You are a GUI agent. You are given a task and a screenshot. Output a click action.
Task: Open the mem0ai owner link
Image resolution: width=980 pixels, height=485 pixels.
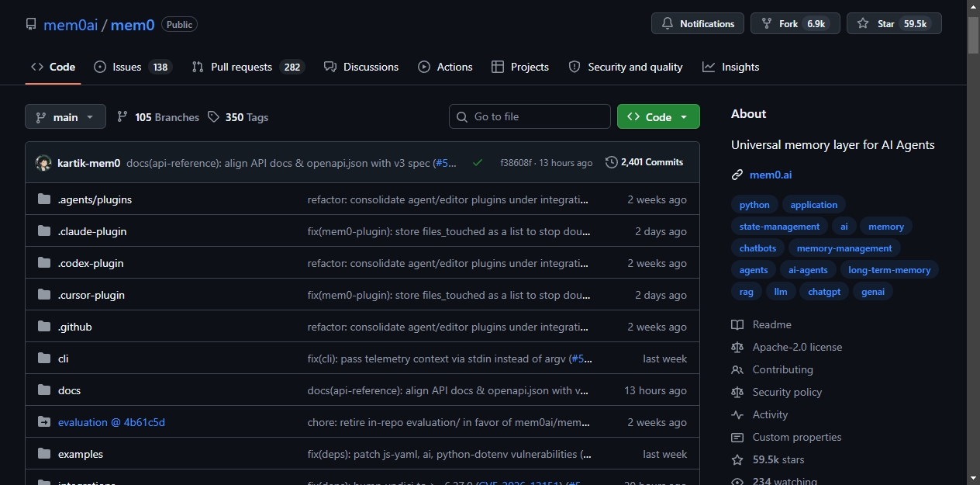click(x=71, y=25)
